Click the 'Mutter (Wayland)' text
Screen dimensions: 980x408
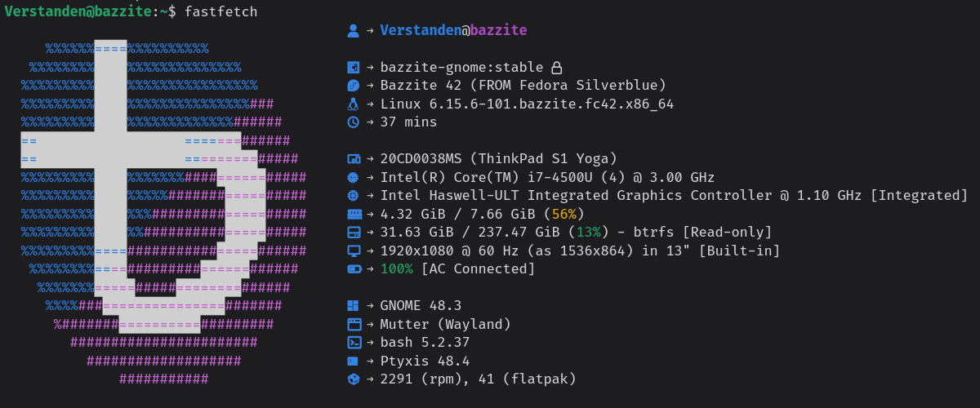tap(445, 324)
